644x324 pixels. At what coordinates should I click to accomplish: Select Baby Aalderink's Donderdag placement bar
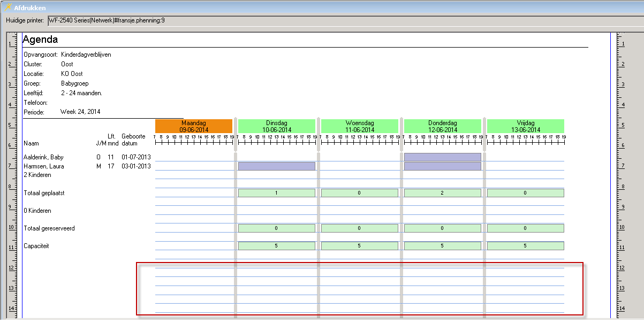(x=442, y=157)
